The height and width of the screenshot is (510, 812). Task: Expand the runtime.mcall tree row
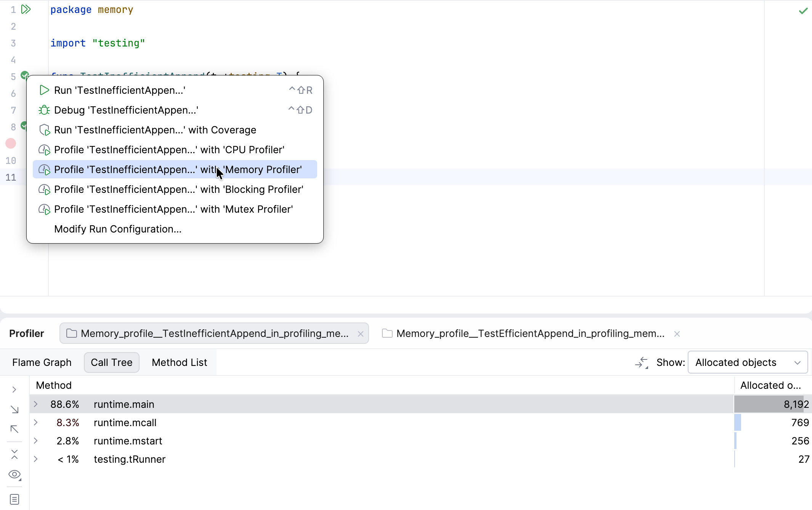pos(36,422)
